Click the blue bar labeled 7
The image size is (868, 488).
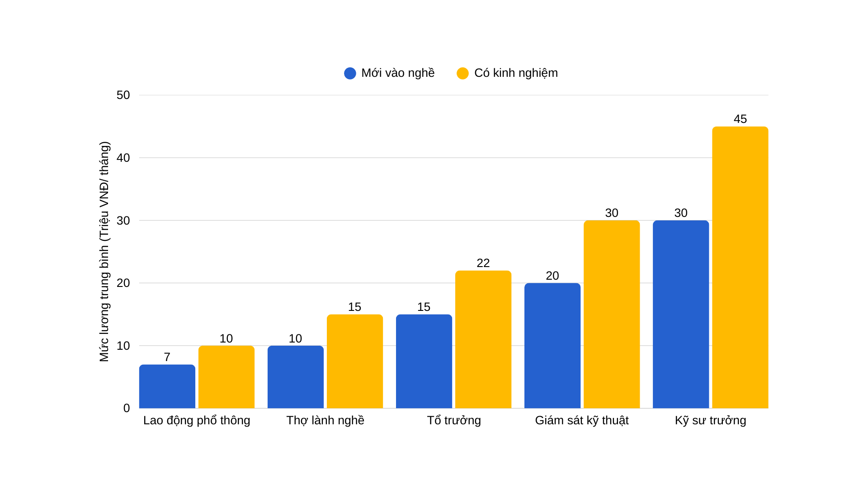pos(167,386)
